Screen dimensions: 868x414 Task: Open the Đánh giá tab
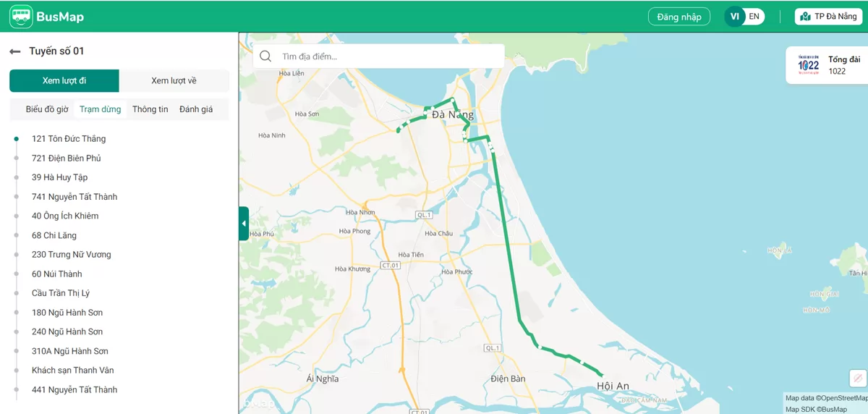pos(196,109)
